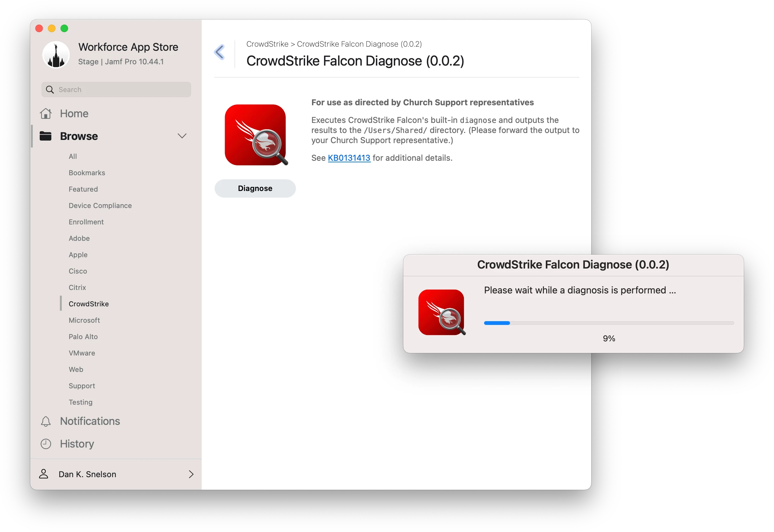774x532 pixels.
Task: Focus the Search field
Action: (x=116, y=90)
